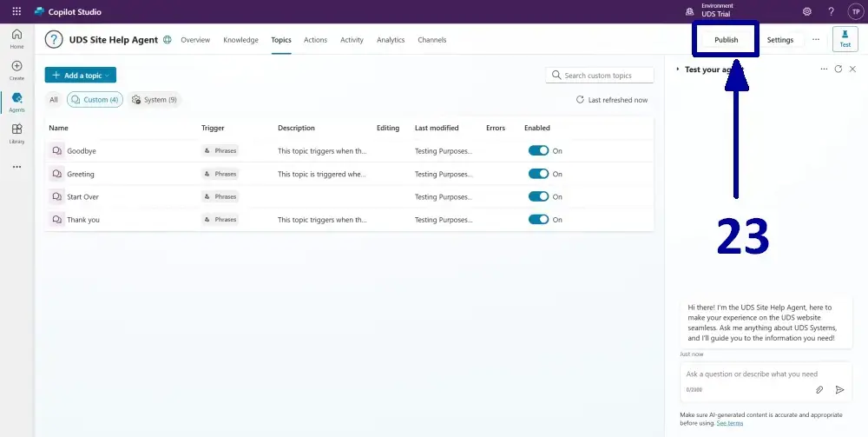This screenshot has height=437, width=868.
Task: Click the Last refreshed now text
Action: pyautogui.click(x=618, y=100)
